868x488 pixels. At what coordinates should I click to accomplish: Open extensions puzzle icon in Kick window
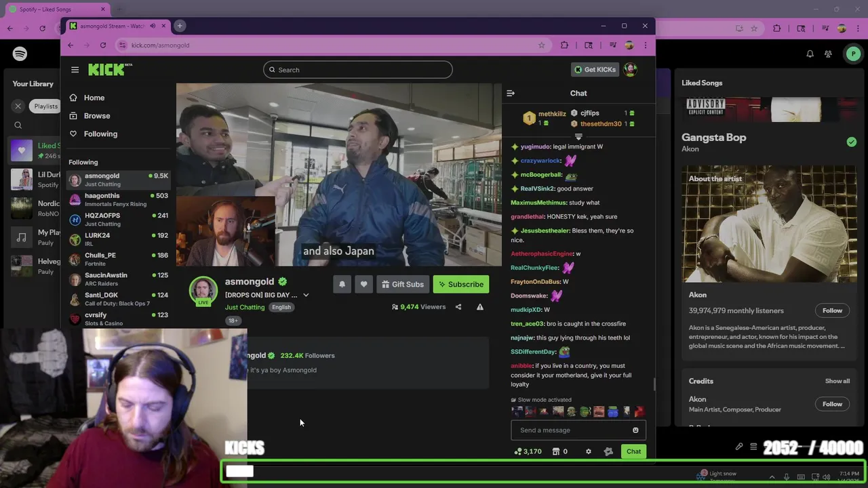[x=564, y=45]
